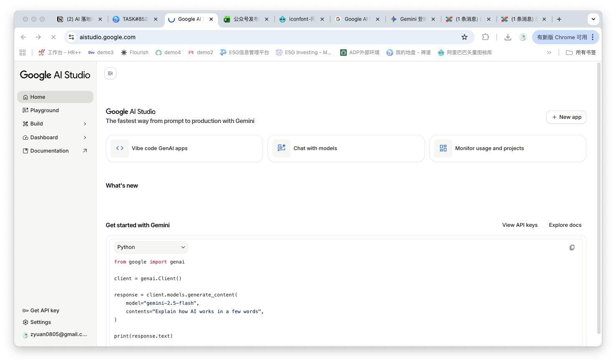Expand the Build section in sidebar

85,124
